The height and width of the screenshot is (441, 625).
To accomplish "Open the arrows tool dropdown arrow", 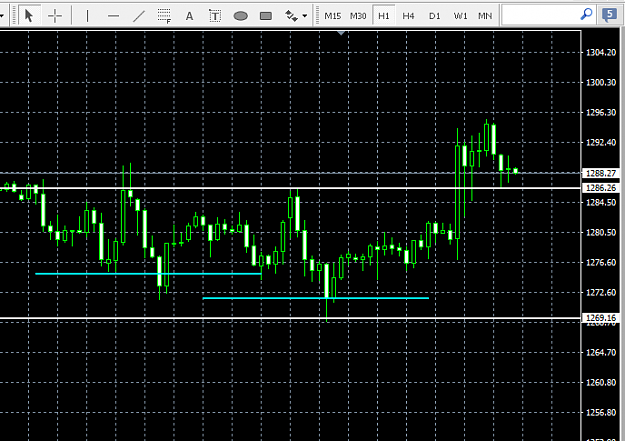I will [305, 16].
